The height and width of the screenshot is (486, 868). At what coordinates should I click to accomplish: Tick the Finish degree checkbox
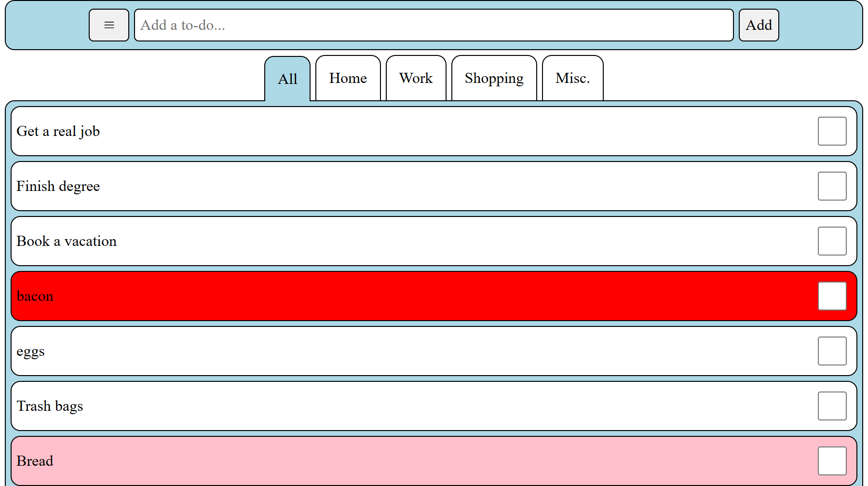(x=832, y=186)
